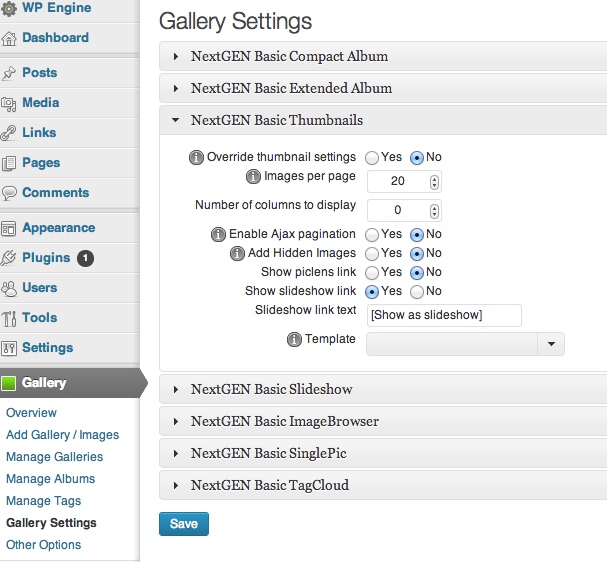
Task: Click the green Gallery icon in sidebar
Action: coord(9,383)
